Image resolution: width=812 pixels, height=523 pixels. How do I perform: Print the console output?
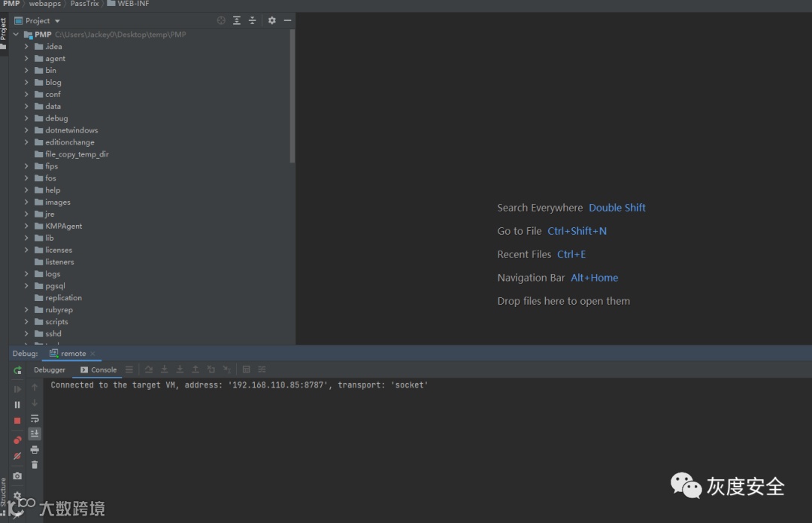pos(35,449)
